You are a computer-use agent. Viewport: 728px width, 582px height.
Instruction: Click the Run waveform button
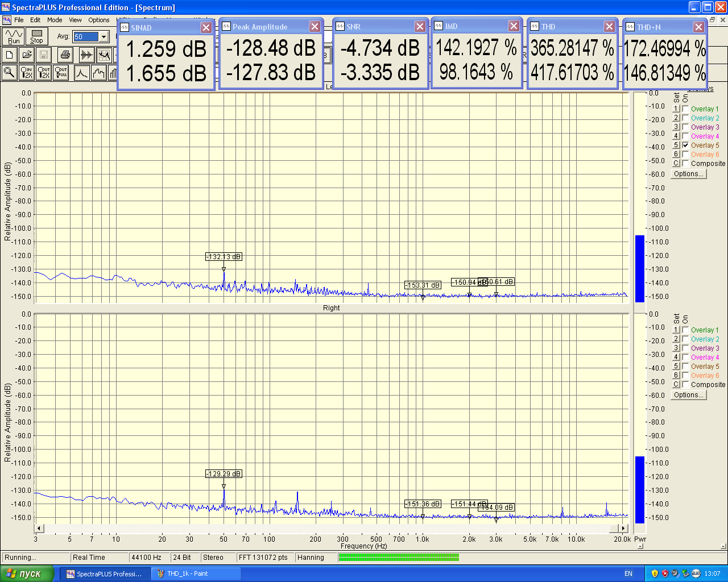(14, 37)
